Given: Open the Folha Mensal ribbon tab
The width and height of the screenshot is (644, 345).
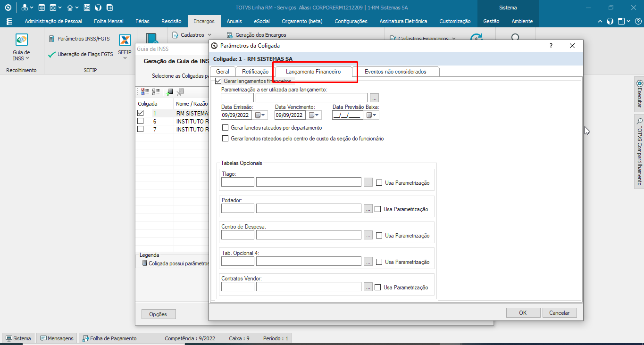Looking at the screenshot, I should click(x=109, y=21).
